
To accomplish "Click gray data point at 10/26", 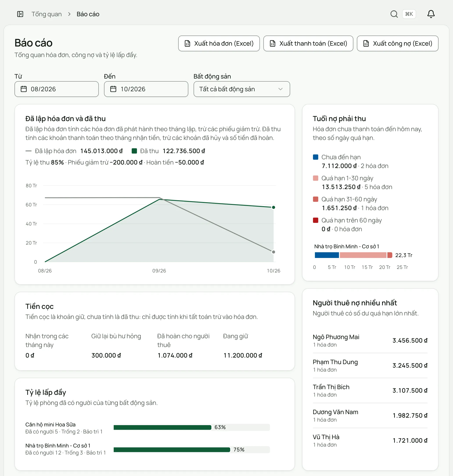I will click(x=273, y=252).
